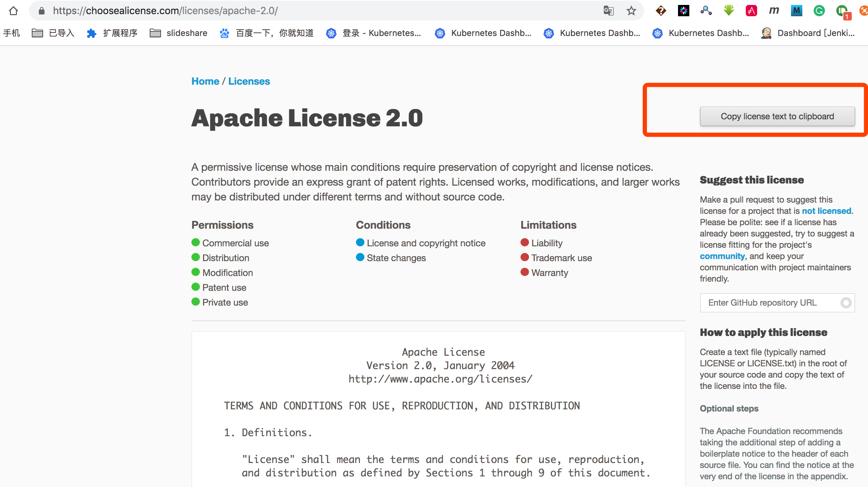Bookmark this page with the star icon

631,11
